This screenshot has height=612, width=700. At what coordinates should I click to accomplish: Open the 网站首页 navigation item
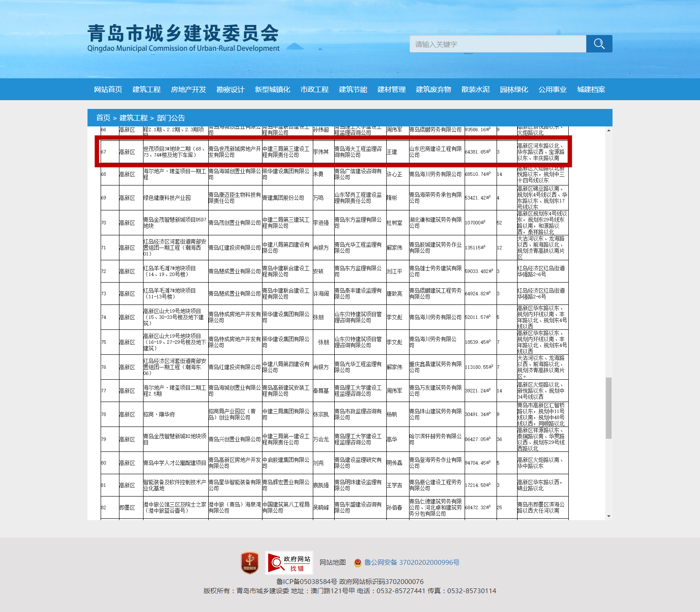tap(108, 90)
